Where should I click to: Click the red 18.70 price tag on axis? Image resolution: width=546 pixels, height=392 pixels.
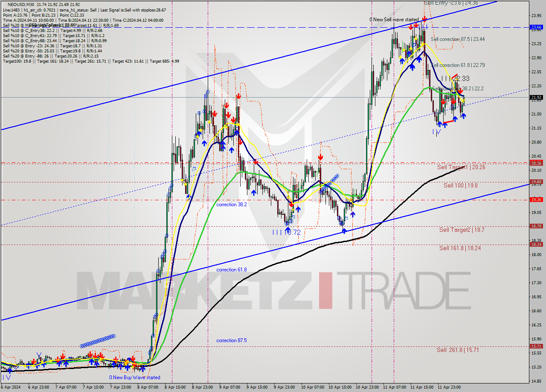coord(536,226)
